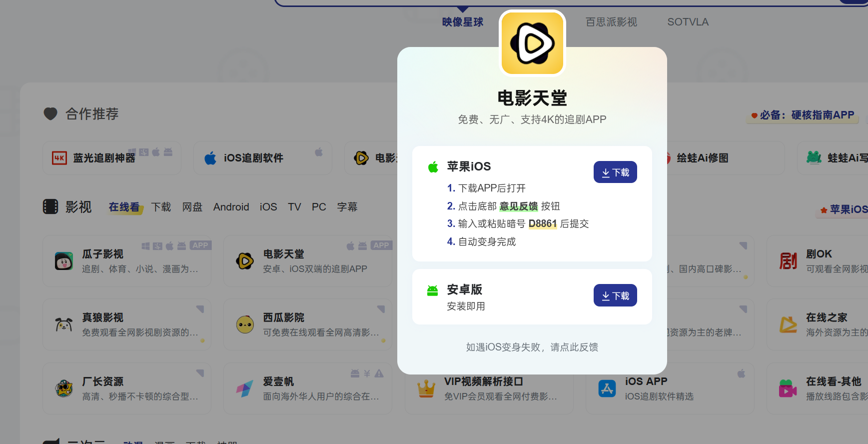Open the 厂长资源 site card
This screenshot has width=868, height=444.
pyautogui.click(x=127, y=388)
